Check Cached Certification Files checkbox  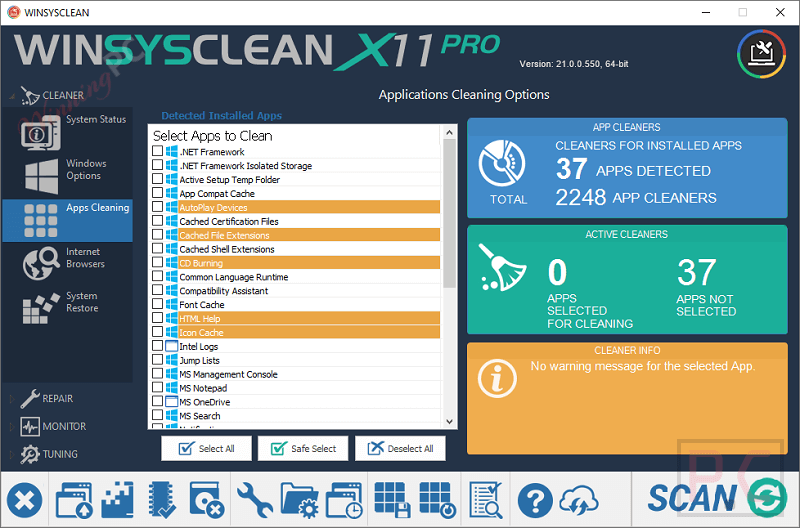tap(158, 221)
